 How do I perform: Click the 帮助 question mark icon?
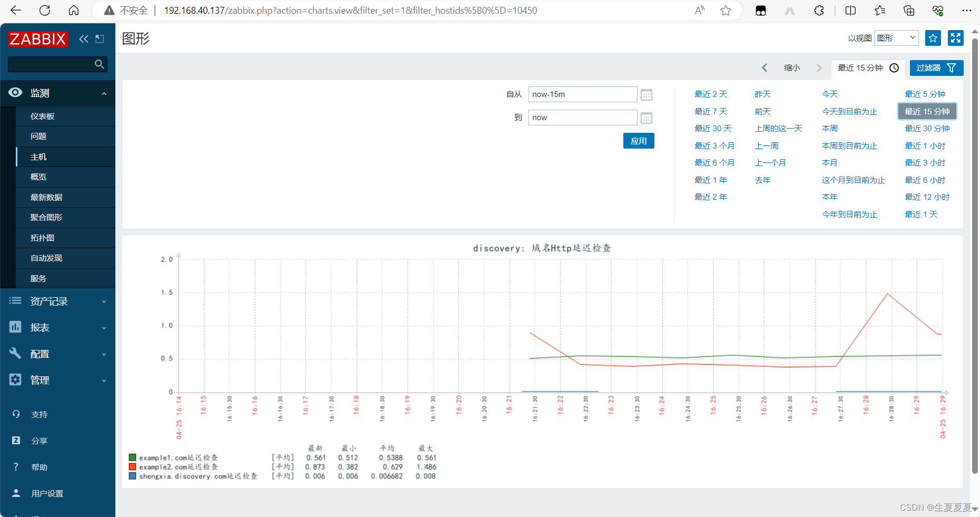coord(16,467)
